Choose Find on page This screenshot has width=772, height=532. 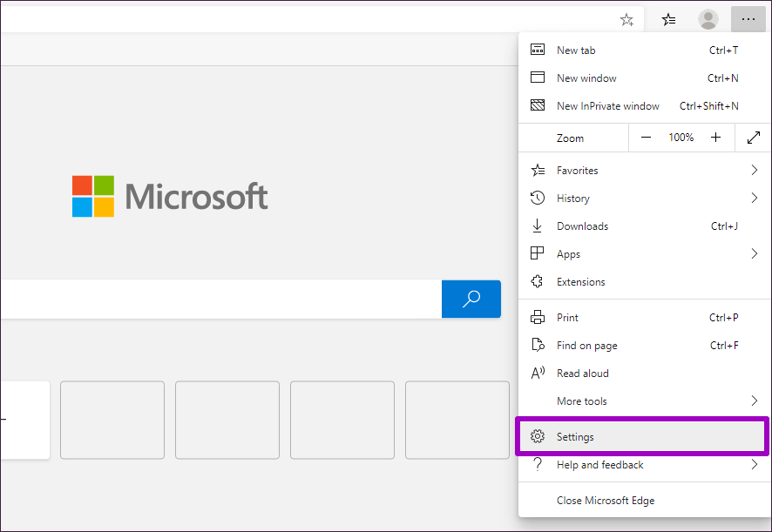click(x=645, y=345)
